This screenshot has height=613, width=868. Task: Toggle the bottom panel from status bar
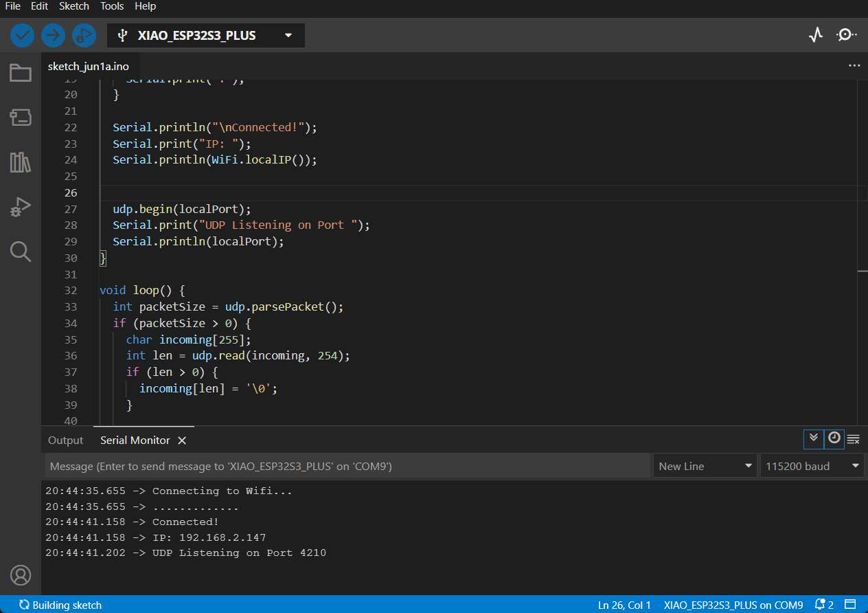coord(851,605)
